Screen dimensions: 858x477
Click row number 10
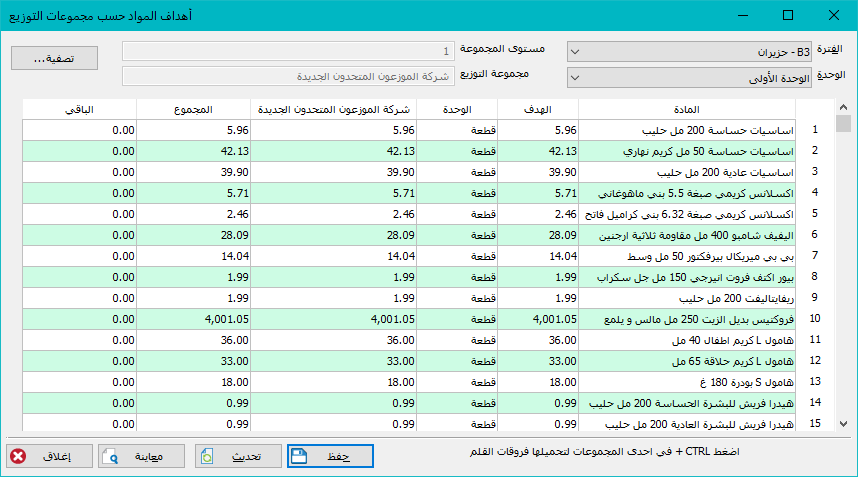point(815,318)
